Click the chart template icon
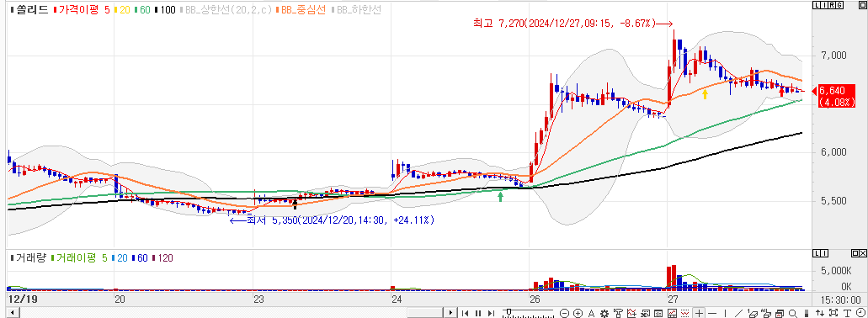The image size is (868, 318). (672, 313)
